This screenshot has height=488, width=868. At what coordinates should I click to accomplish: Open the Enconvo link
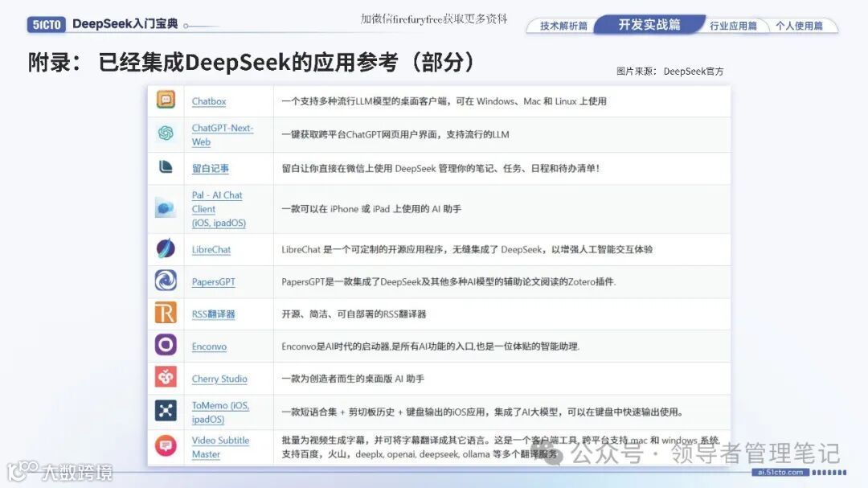point(209,347)
